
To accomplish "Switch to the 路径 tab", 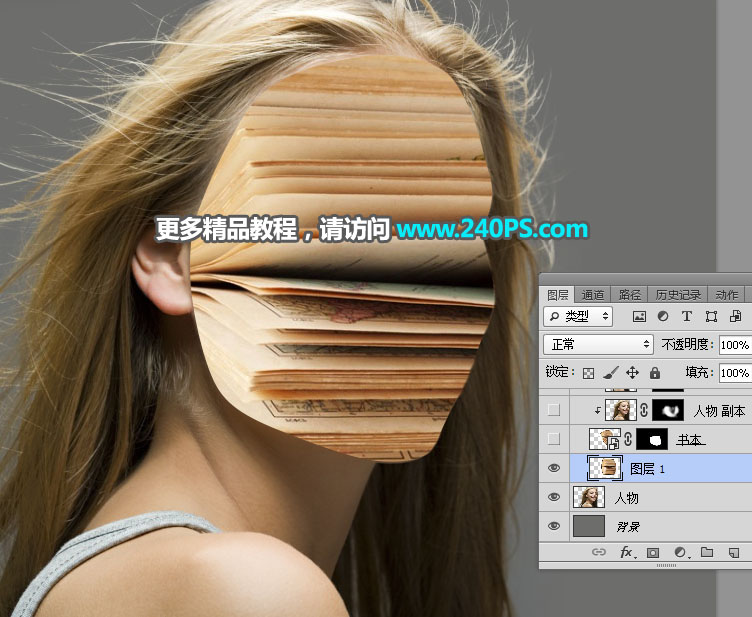I will 630,294.
